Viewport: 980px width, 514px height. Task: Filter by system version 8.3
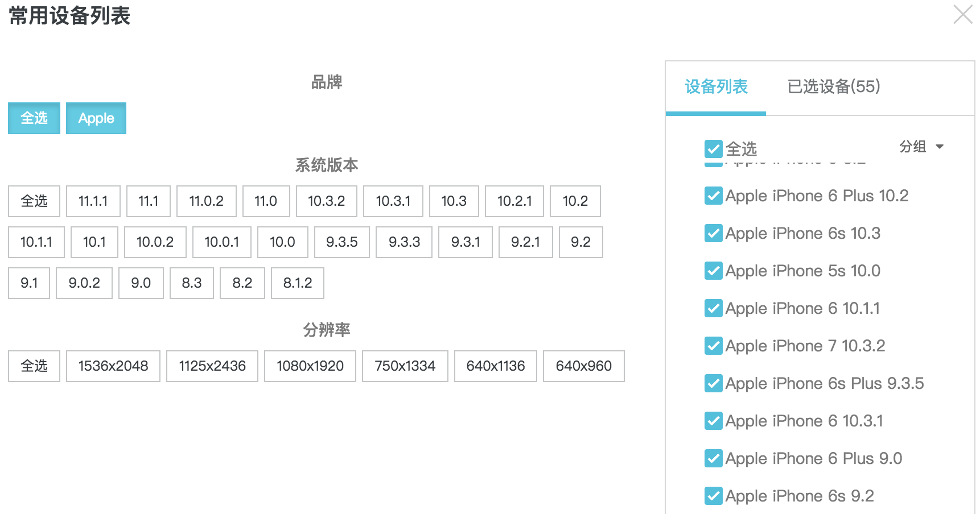point(192,283)
